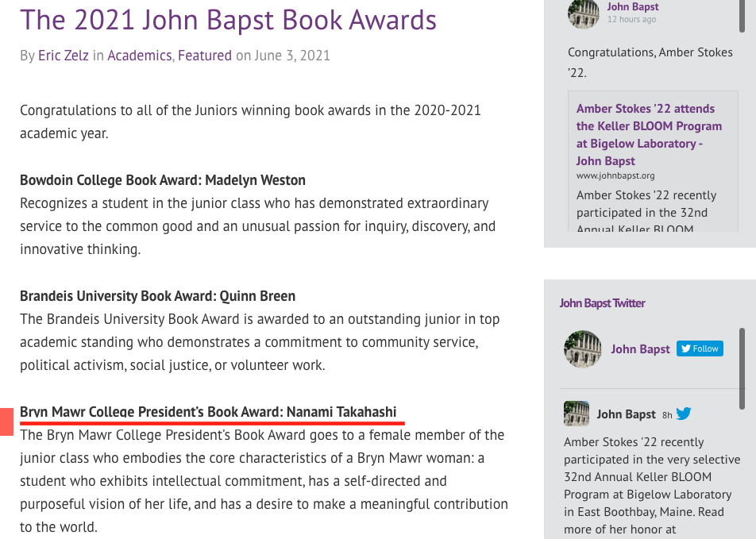Click the red marker tab at left edge
The width and height of the screenshot is (756, 539).
tap(6, 422)
